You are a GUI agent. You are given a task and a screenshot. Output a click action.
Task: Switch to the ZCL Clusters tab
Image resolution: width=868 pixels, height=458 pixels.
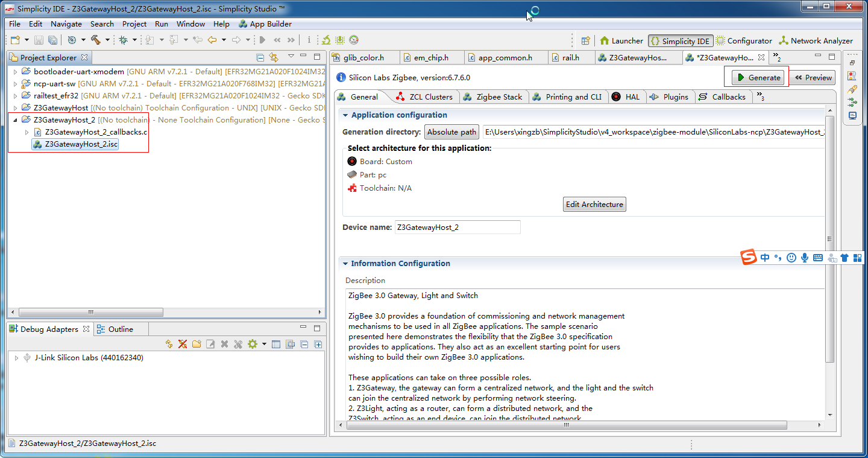pos(424,97)
